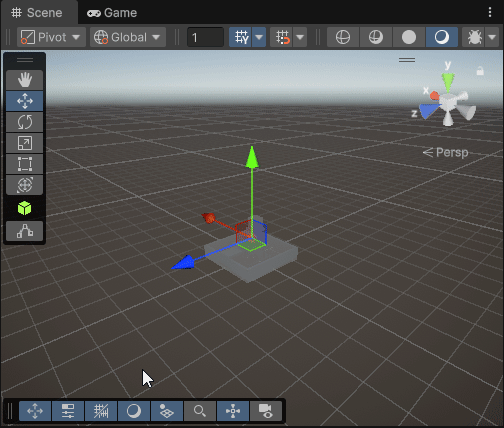Toggle Persp projection mode label
Viewport: 504px width, 428px height.
[x=445, y=153]
